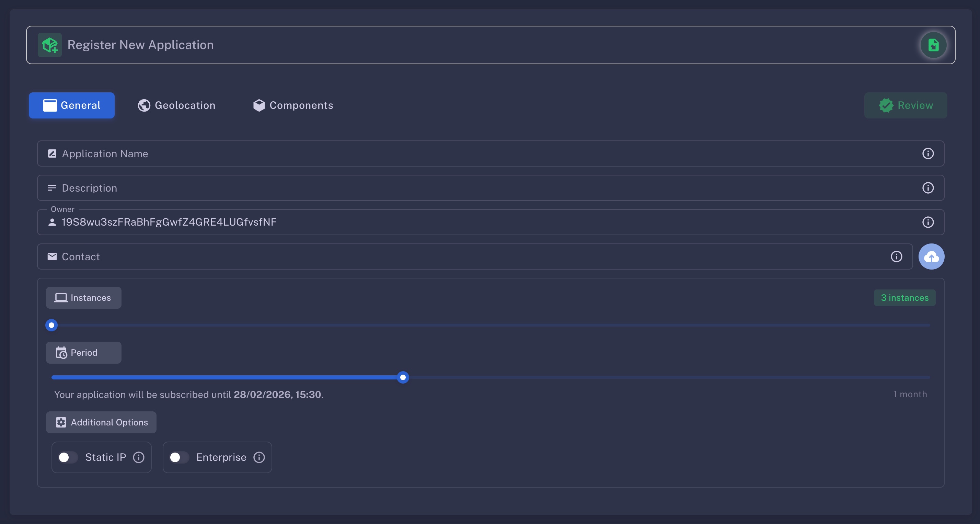
Task: Click the Instances slider handle
Action: (x=51, y=325)
